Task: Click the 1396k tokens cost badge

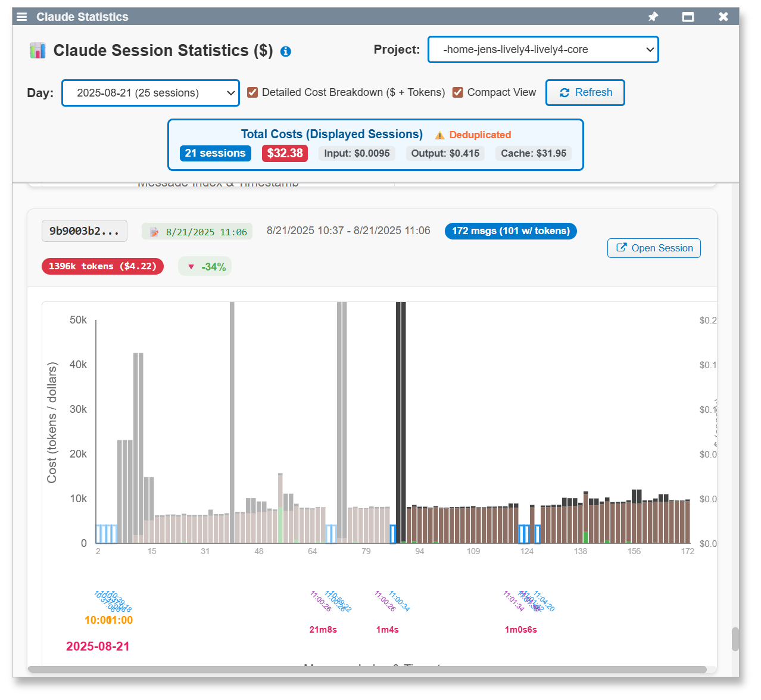Action: click(x=102, y=266)
